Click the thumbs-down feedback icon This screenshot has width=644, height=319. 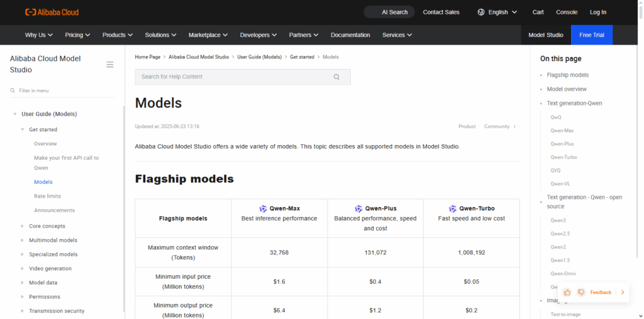[x=580, y=293]
